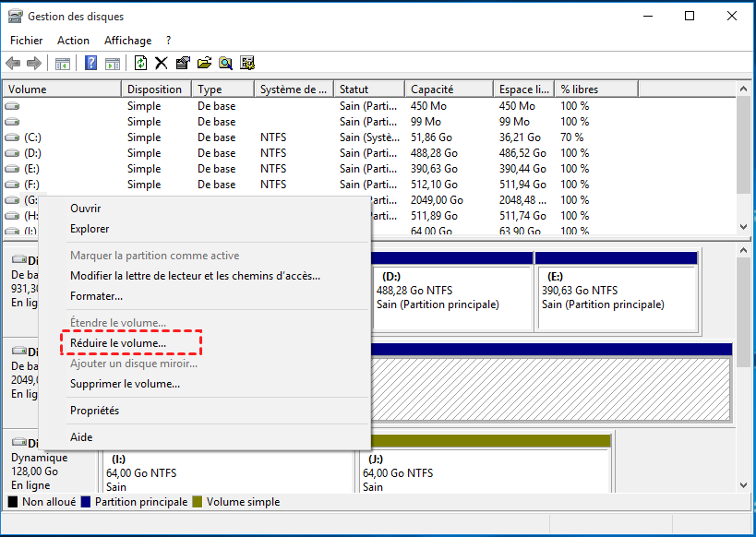Click the green Refresh icon
Screen dimensions: 756x537
pyautogui.click(x=141, y=63)
